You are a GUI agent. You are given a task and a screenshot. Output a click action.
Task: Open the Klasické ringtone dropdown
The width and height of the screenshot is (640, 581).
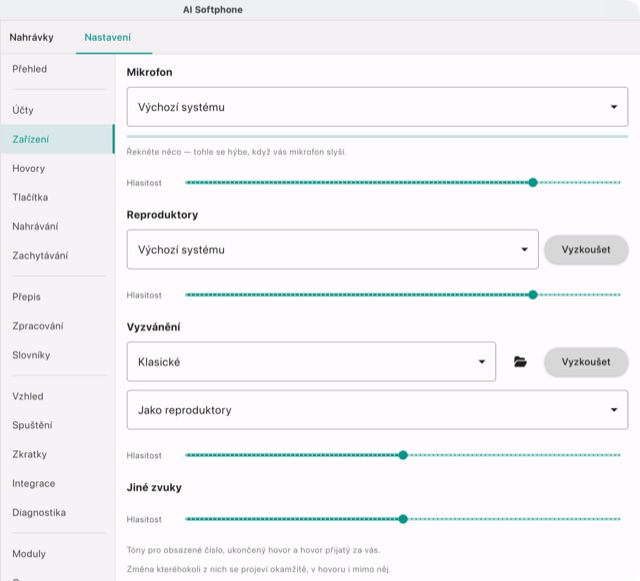point(311,362)
